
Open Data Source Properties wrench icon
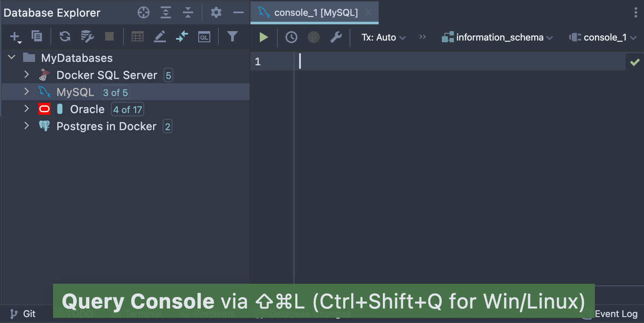[x=87, y=37]
